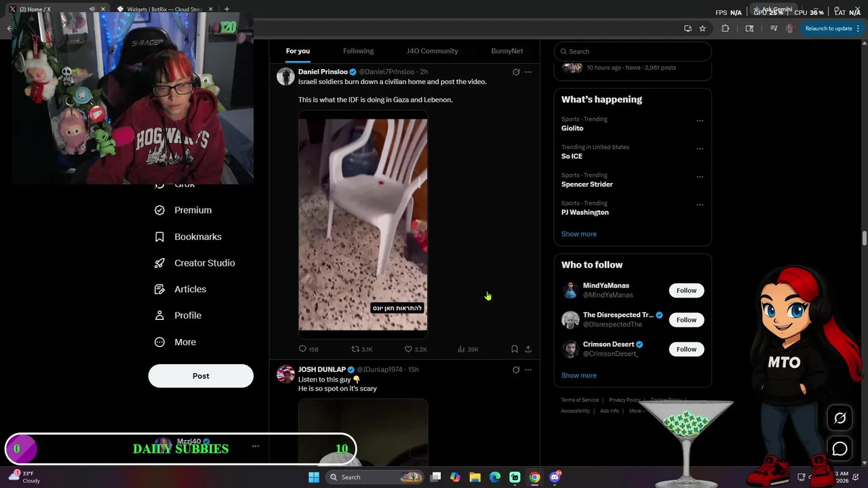Show more under What's happening
868x488 pixels.
[578, 234]
